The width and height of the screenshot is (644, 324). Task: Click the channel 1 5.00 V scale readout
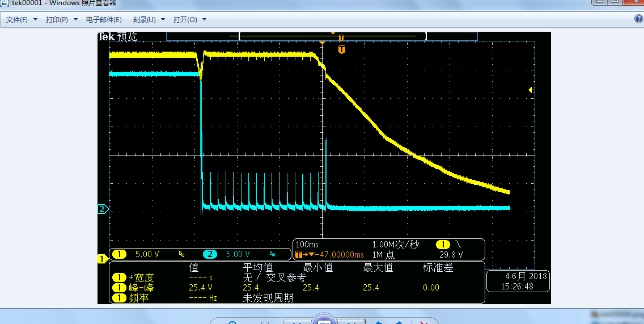click(147, 254)
